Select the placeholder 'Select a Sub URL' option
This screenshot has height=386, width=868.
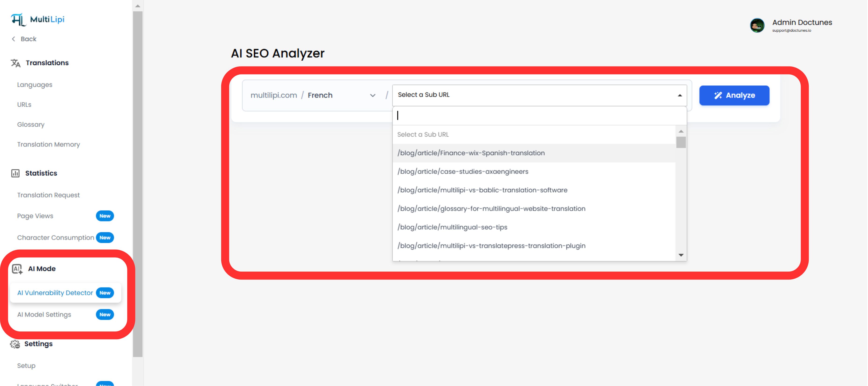click(x=534, y=134)
